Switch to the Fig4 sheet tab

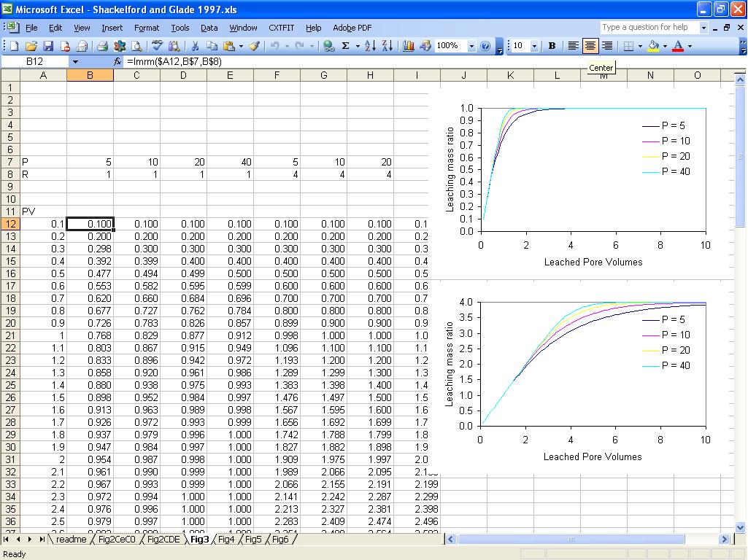click(x=226, y=540)
